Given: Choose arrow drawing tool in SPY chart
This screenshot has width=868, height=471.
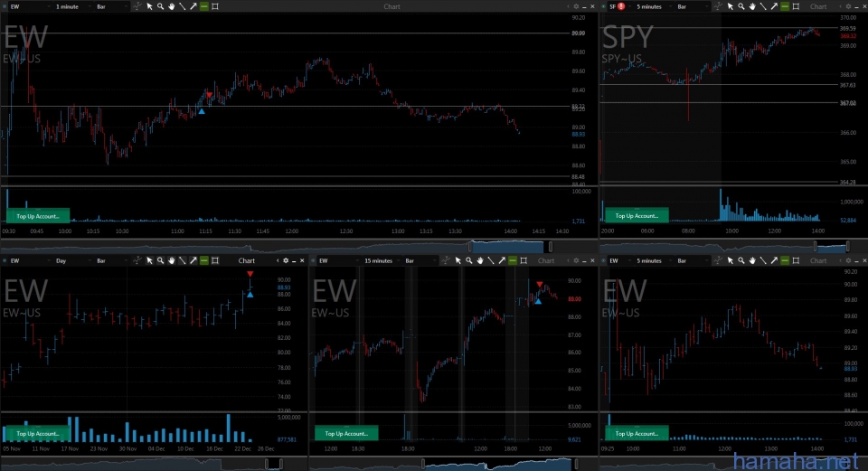Looking at the screenshot, I should coord(774,6).
